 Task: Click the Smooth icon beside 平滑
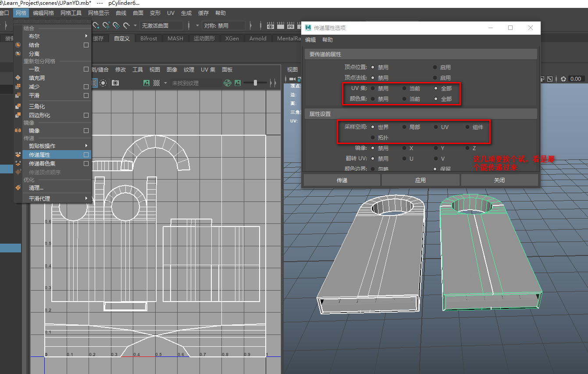18,95
